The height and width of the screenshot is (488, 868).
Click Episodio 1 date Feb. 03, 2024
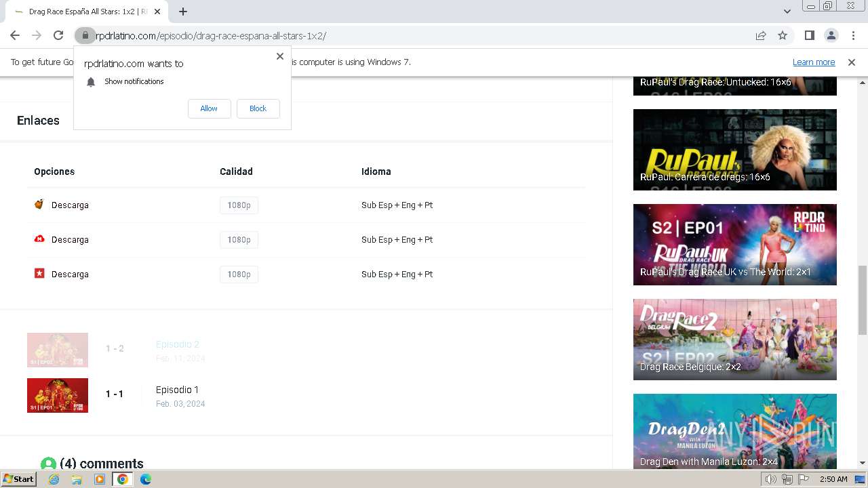[x=180, y=404]
